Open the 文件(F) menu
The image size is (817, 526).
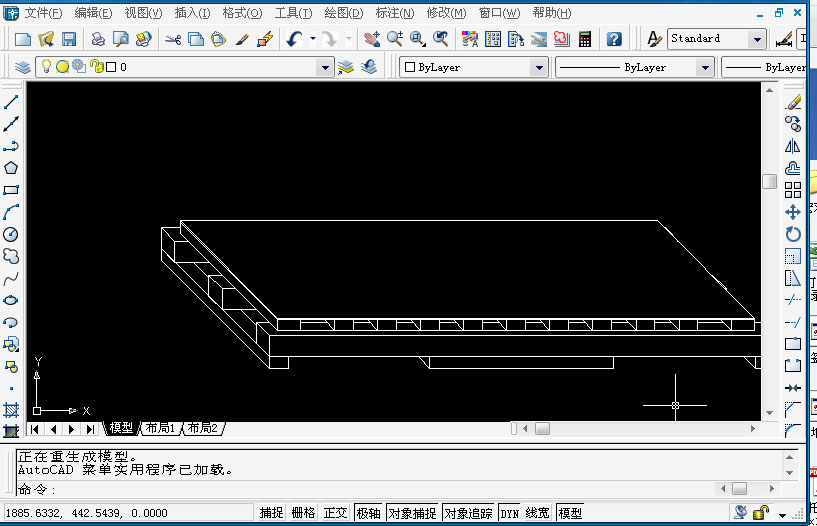pyautogui.click(x=43, y=13)
